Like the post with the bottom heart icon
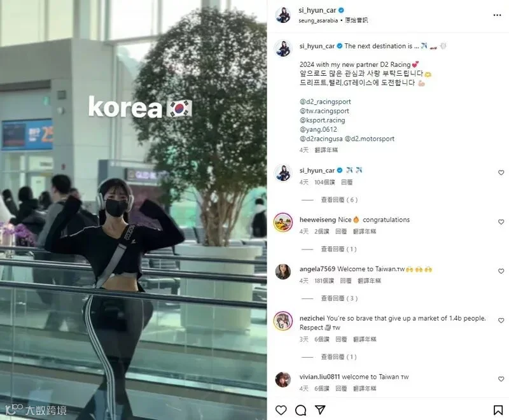Viewport: 509px width, 420px height. click(x=281, y=410)
